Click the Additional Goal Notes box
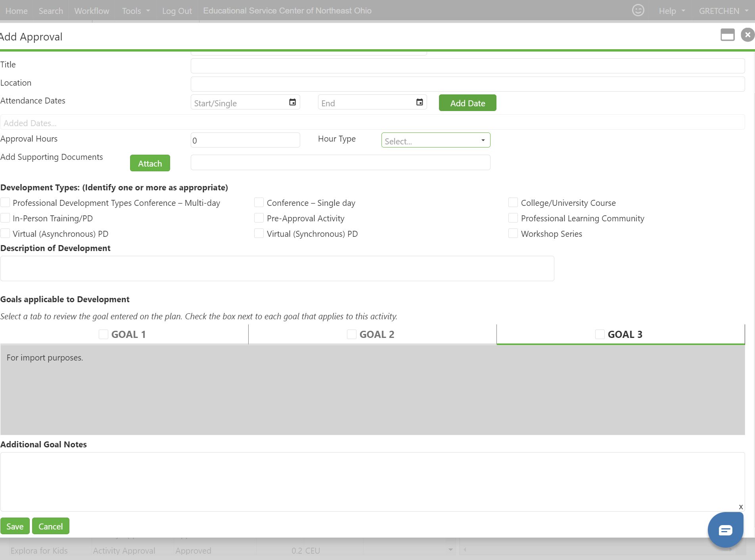 (x=373, y=481)
